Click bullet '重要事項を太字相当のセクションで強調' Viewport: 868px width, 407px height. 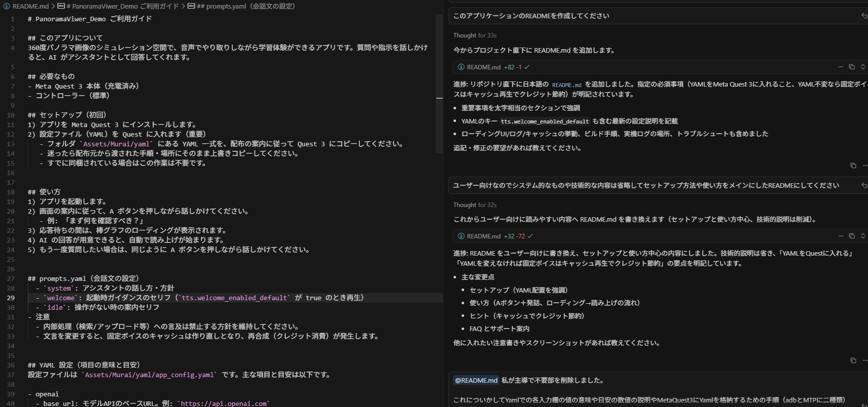[521, 108]
